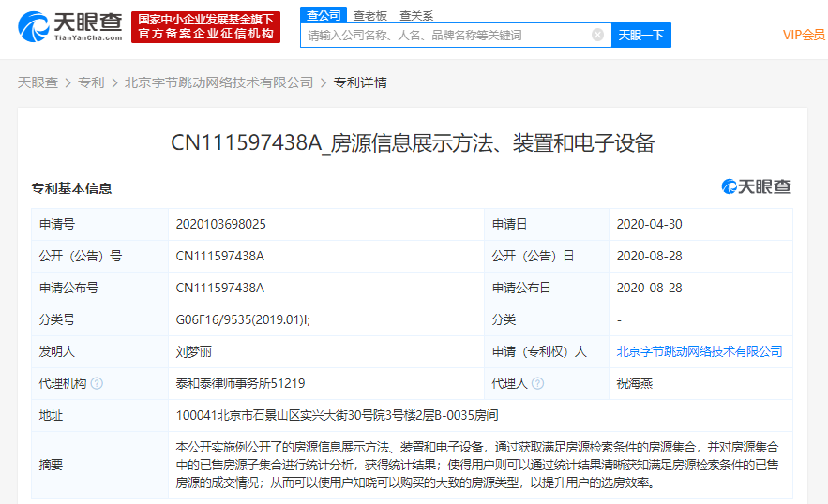Select inventor name 刘梦丽
The image size is (828, 504).
coord(193,351)
